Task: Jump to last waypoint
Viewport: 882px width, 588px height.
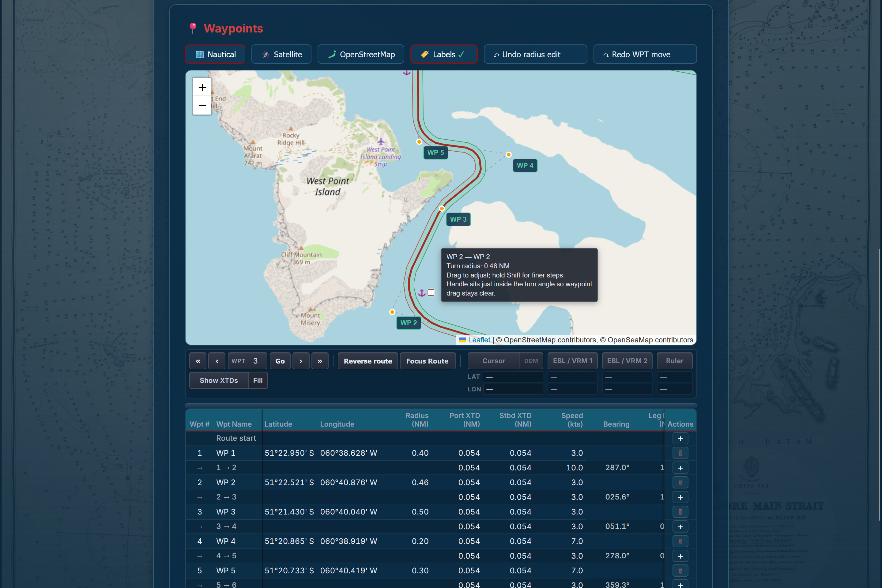Action: point(320,361)
